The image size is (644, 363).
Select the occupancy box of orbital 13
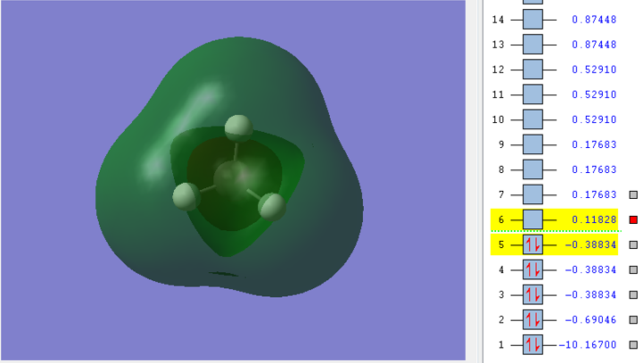[x=533, y=45]
